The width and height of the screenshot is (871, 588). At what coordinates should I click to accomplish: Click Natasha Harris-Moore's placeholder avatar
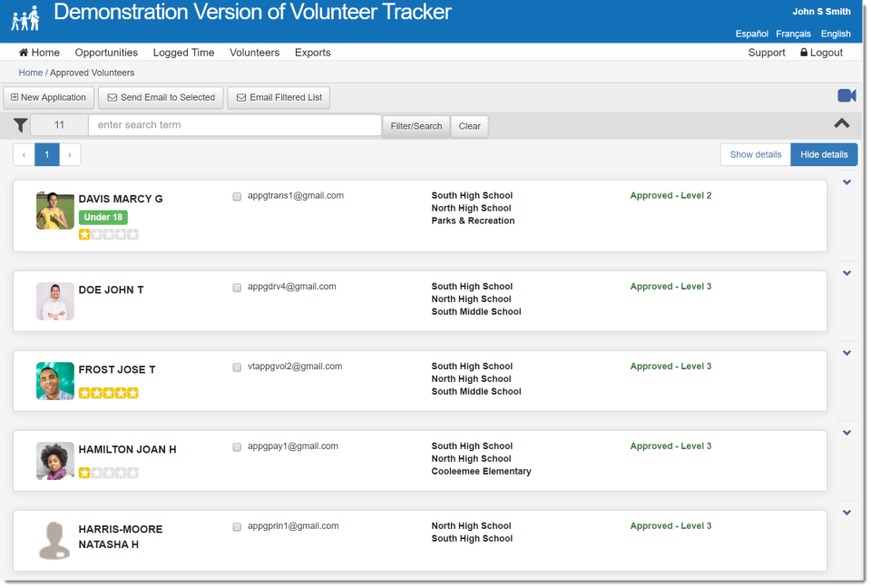[54, 540]
